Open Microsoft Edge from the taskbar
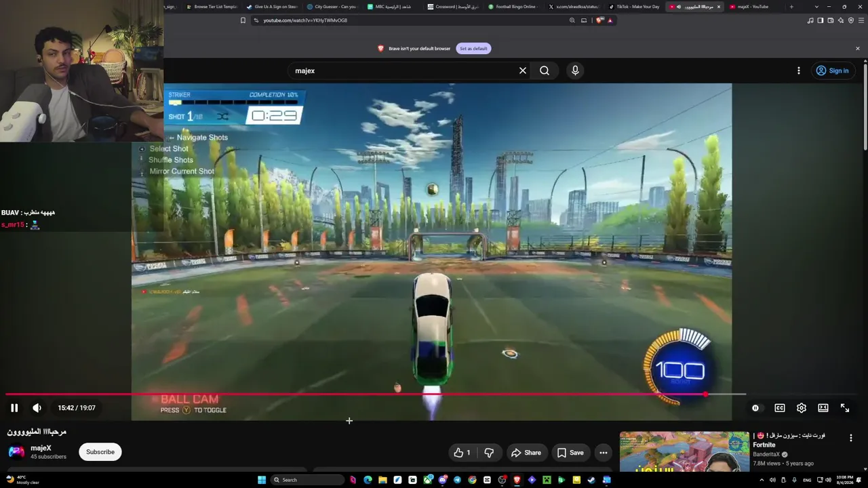Viewport: 868px width, 488px height. (368, 480)
